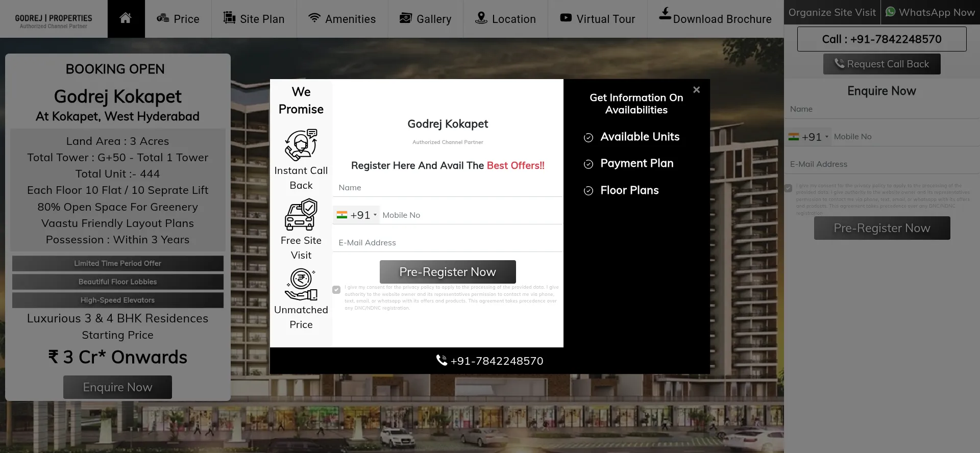The height and width of the screenshot is (453, 980).
Task: Click the Name field in popup form
Action: tap(448, 188)
